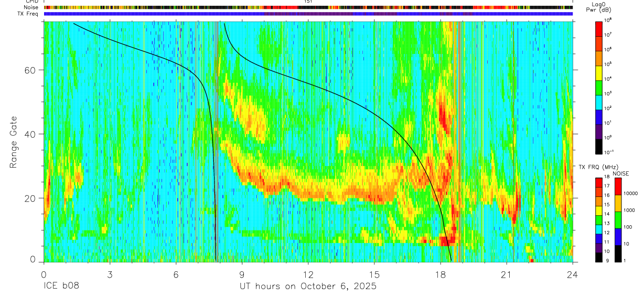
Task: Click the red swatch in the NOISE legend
Action: pyautogui.click(x=618, y=186)
